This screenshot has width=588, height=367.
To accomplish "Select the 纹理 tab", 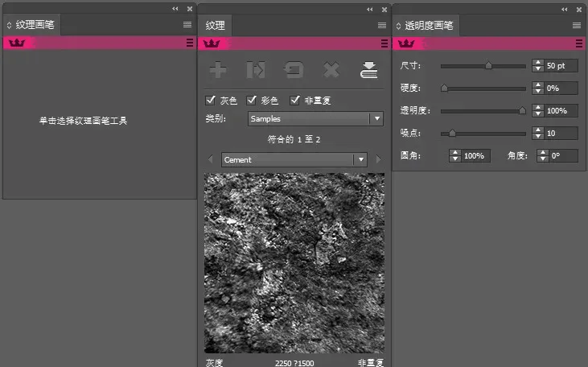I will (x=216, y=26).
